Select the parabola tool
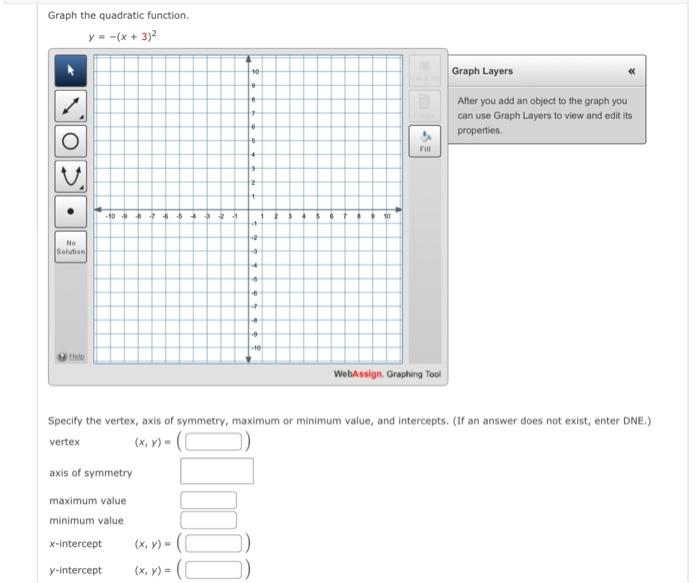700x583 pixels. (71, 176)
